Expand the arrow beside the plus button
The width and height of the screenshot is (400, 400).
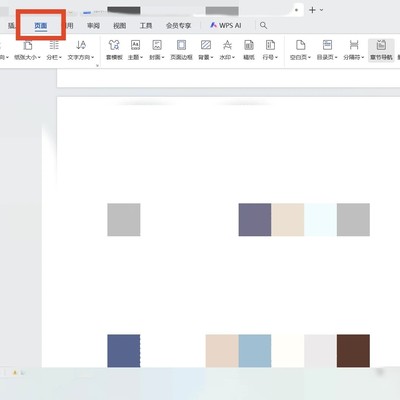tap(321, 10)
